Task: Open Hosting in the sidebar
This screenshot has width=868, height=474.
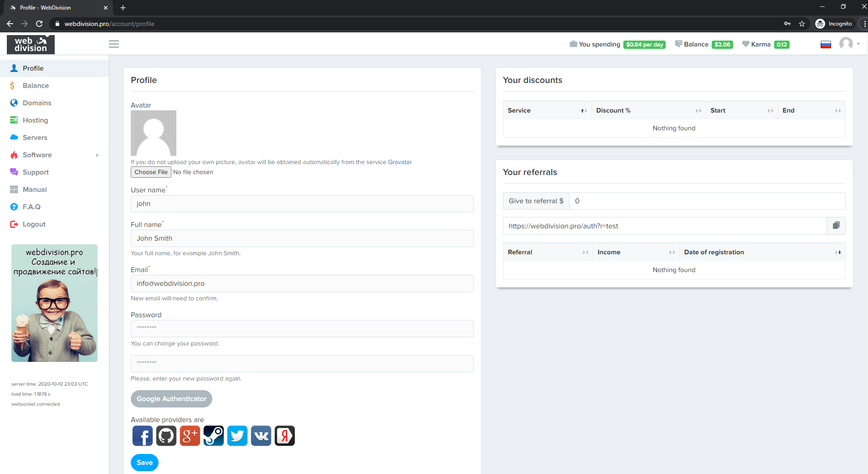Action: click(x=35, y=120)
